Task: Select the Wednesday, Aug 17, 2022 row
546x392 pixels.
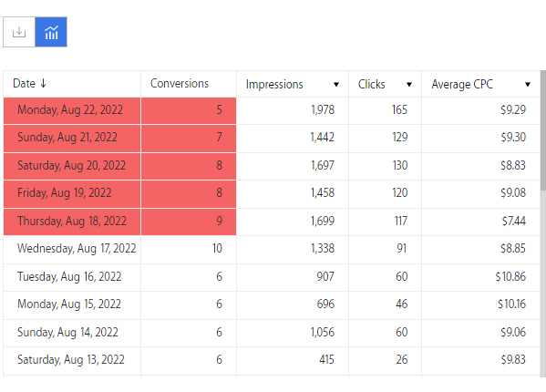Action: 272,249
